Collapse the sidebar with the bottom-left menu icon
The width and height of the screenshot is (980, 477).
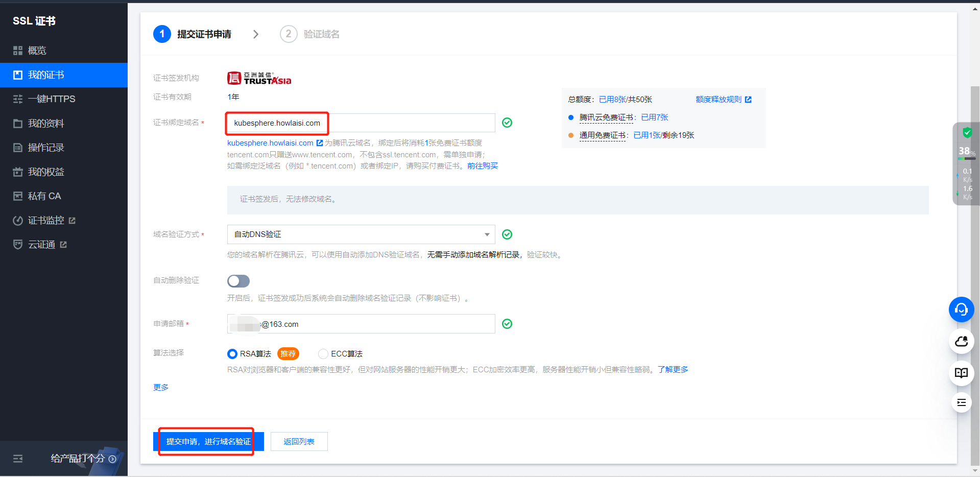point(18,459)
